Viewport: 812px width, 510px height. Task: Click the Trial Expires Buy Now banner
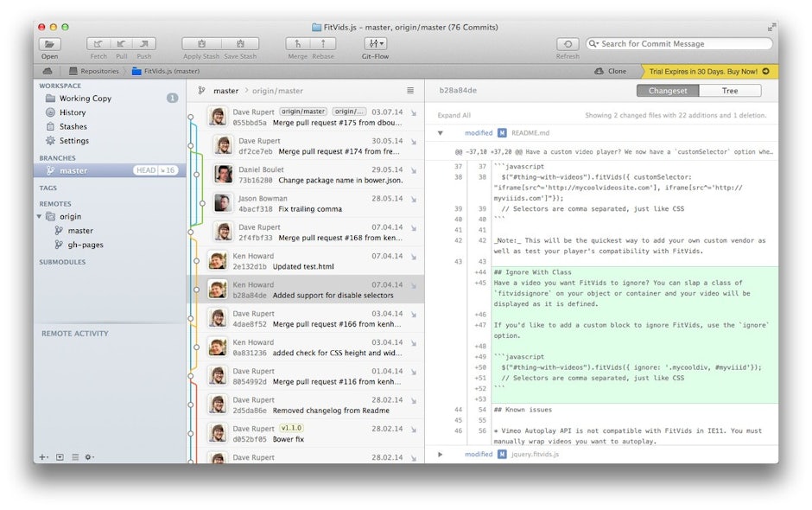point(709,72)
